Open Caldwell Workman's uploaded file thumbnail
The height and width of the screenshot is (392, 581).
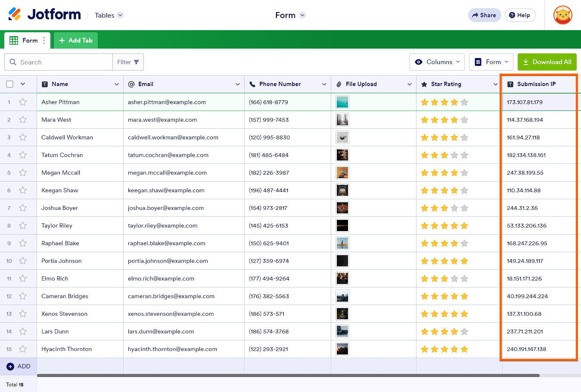342,137
